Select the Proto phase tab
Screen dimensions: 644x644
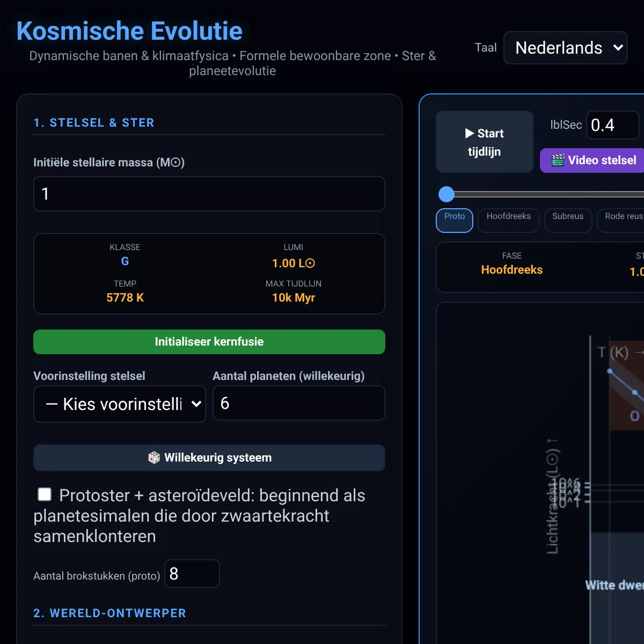[455, 221]
